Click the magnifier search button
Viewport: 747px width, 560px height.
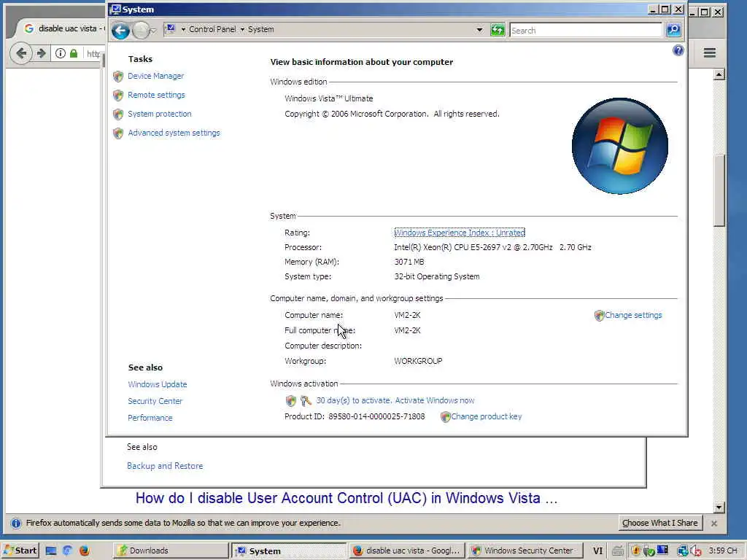click(673, 30)
